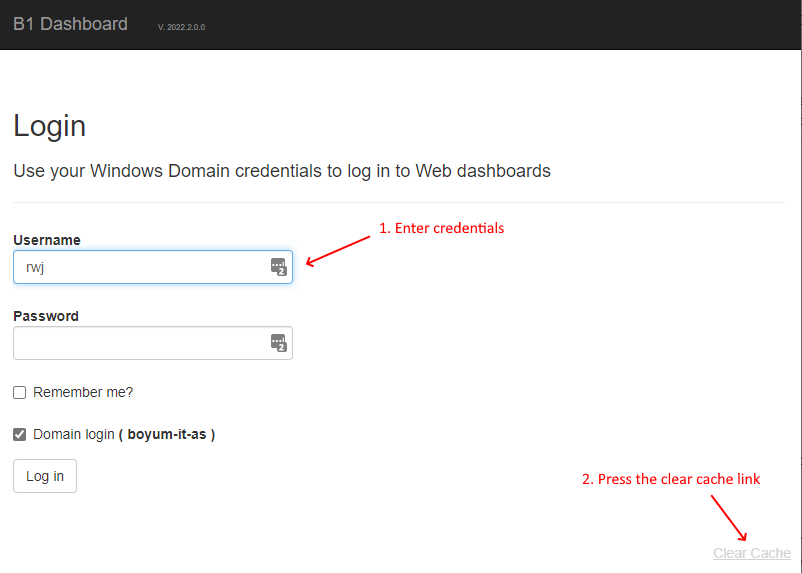Screen dimensions: 802x573
Task: Click the version text V. 2022.2.0.0
Action: click(x=182, y=27)
